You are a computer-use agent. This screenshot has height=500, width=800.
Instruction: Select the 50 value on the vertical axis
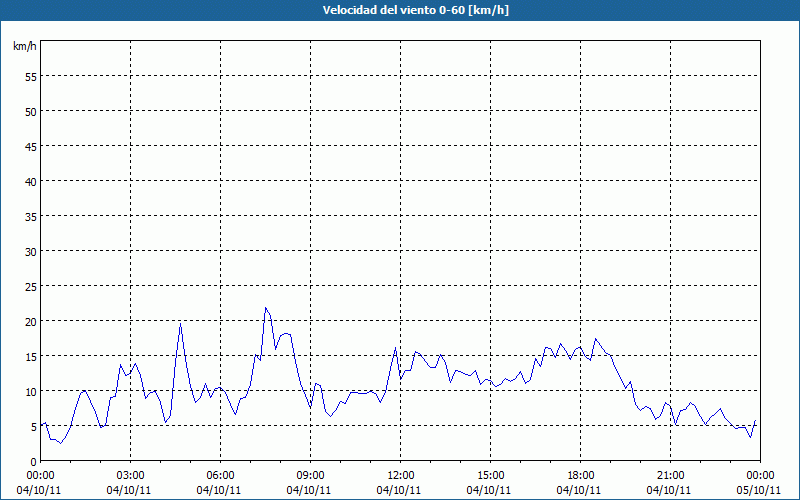(31, 111)
